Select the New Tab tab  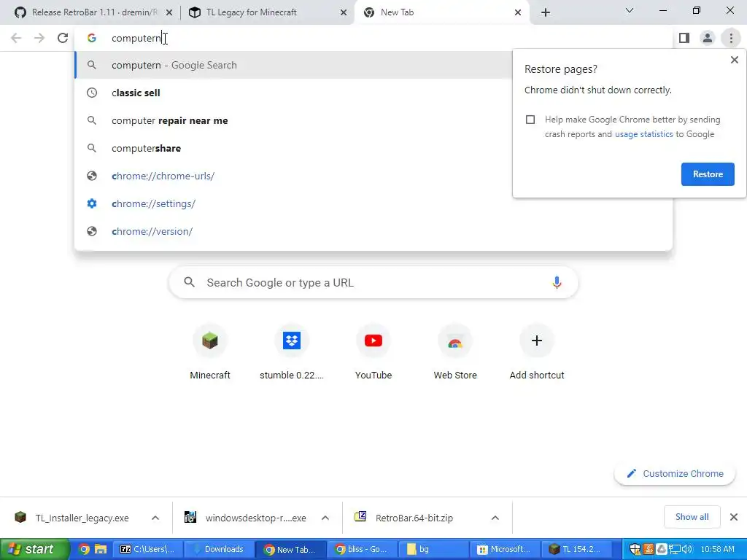click(x=441, y=12)
